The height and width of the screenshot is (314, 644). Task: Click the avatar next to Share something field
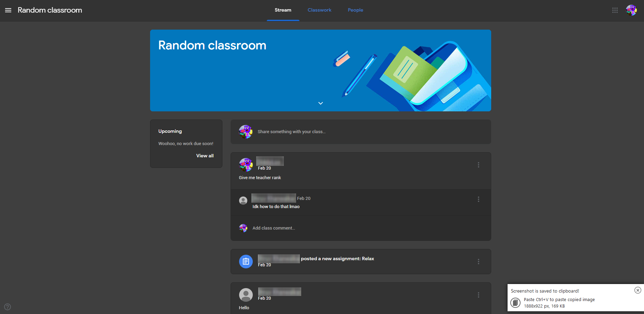pyautogui.click(x=246, y=132)
